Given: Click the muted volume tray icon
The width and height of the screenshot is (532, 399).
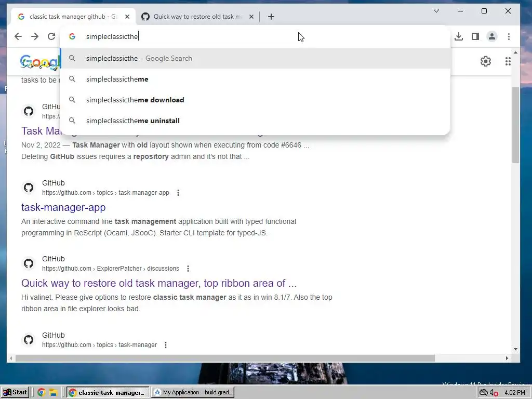Looking at the screenshot, I should coord(494,393).
